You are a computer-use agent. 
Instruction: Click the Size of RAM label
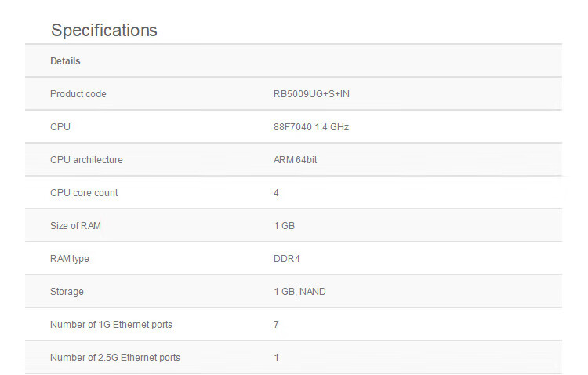(75, 226)
